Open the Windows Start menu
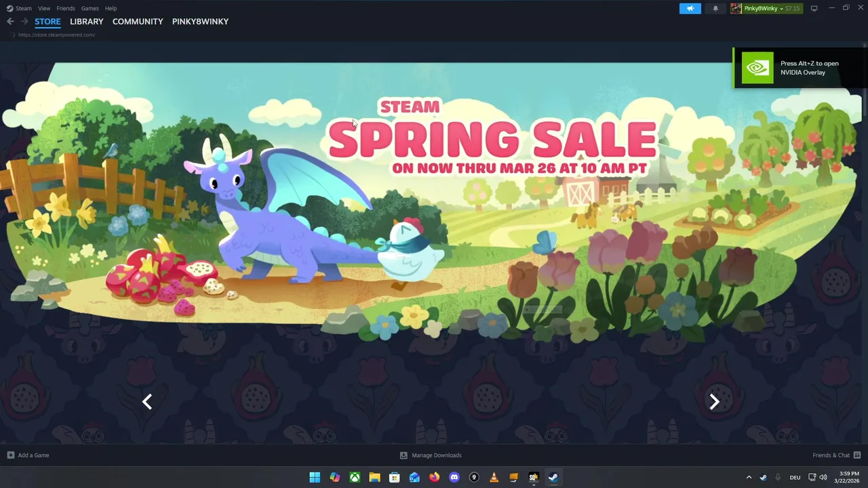The image size is (868, 488). click(315, 477)
